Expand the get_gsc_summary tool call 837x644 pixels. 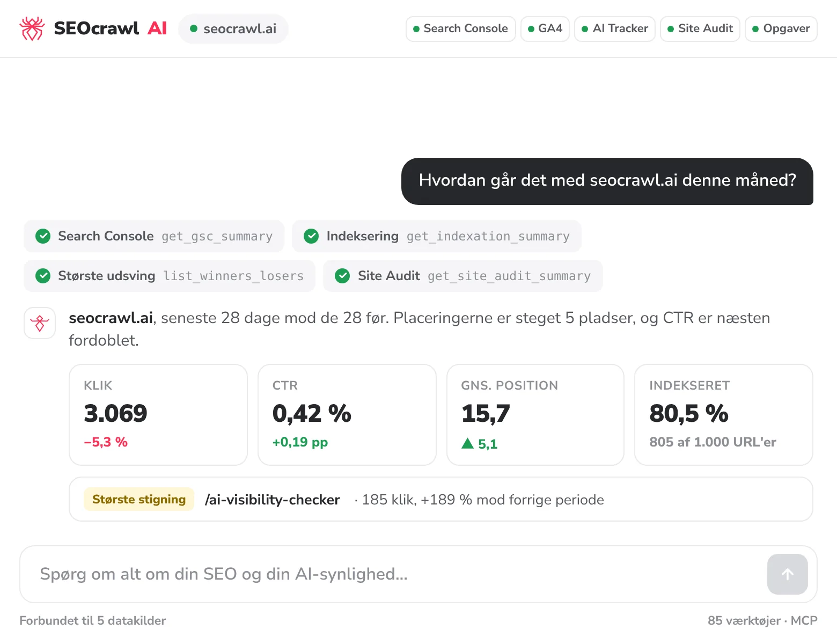coord(154,236)
